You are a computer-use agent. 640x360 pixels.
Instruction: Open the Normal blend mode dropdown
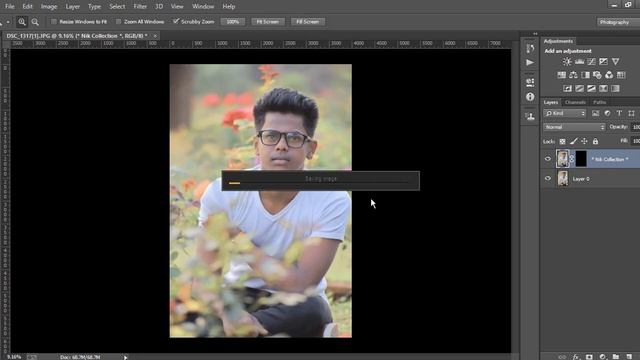tap(574, 127)
